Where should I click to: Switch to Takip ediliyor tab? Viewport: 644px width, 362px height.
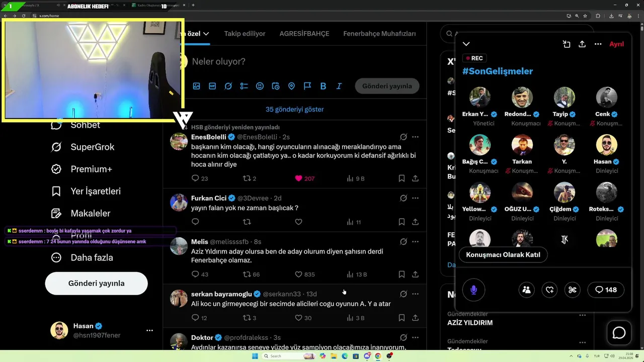245,34
